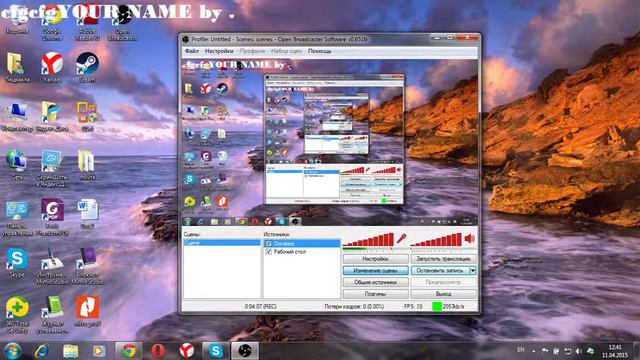640x360 pixels.
Task: Launch Skype from the desktop shortcut
Action: pyautogui.click(x=17, y=263)
